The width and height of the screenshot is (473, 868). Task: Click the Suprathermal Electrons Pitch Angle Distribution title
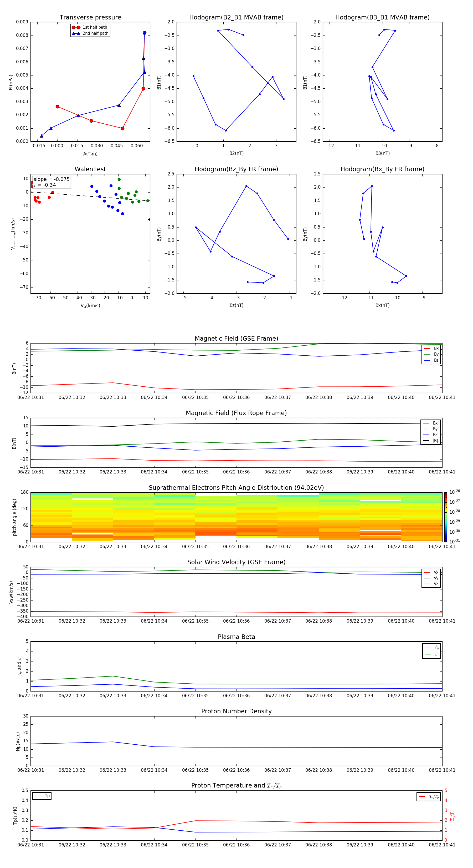(x=236, y=488)
